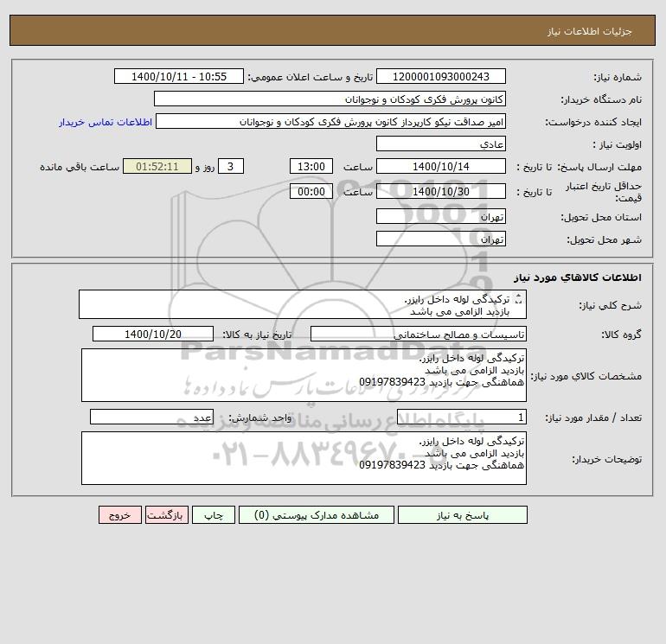Click the header title جزئیات اطلاعات نیاز
This screenshot has width=666, height=644.
point(589,31)
